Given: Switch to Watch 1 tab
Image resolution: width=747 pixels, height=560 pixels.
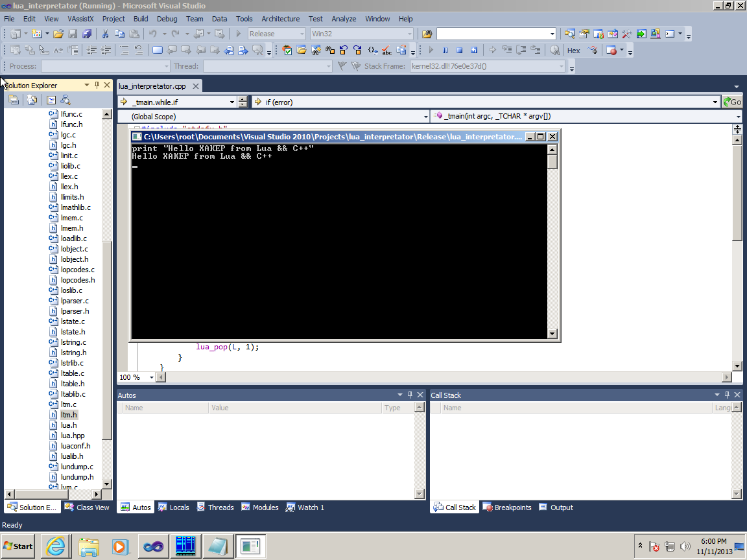Looking at the screenshot, I should point(305,507).
